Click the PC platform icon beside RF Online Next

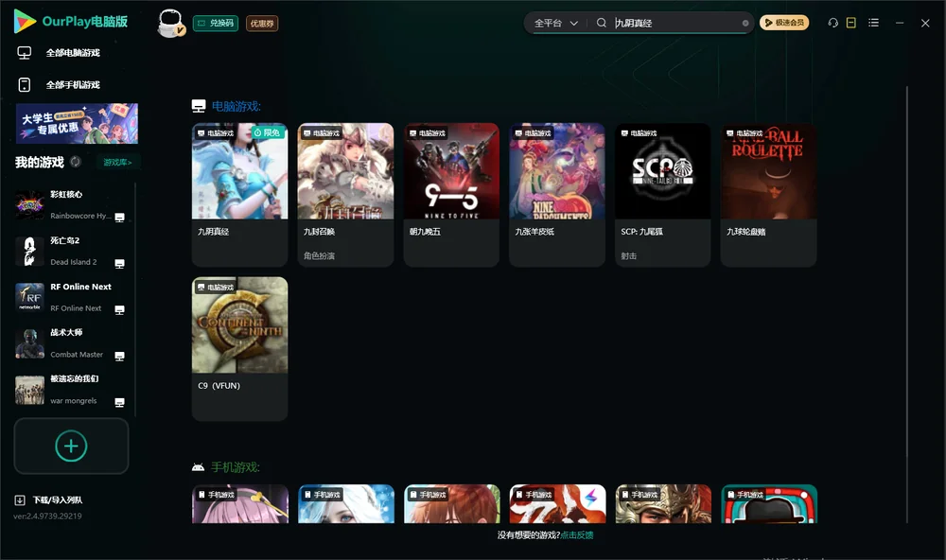pyautogui.click(x=119, y=310)
